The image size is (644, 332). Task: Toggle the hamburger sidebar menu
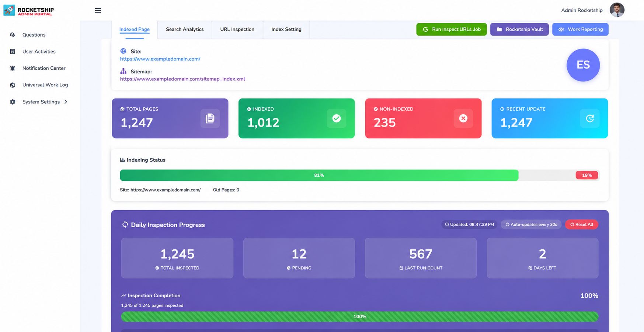coord(98,10)
